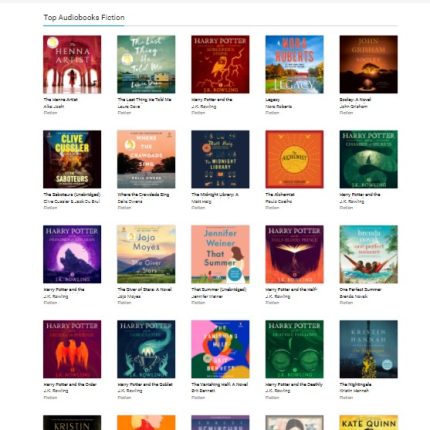The width and height of the screenshot is (430, 430).
Task: Open Kate Quinn cover at bottom row
Action: [x=368, y=422]
